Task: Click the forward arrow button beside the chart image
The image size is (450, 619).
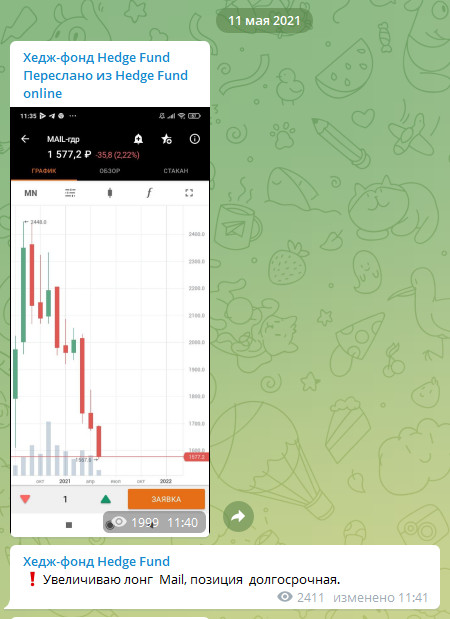Action: [x=238, y=516]
